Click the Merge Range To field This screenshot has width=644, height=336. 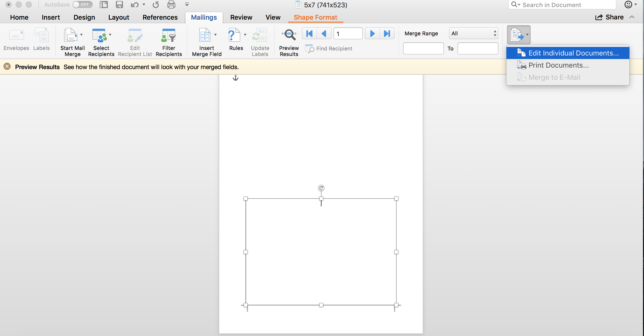point(478,48)
